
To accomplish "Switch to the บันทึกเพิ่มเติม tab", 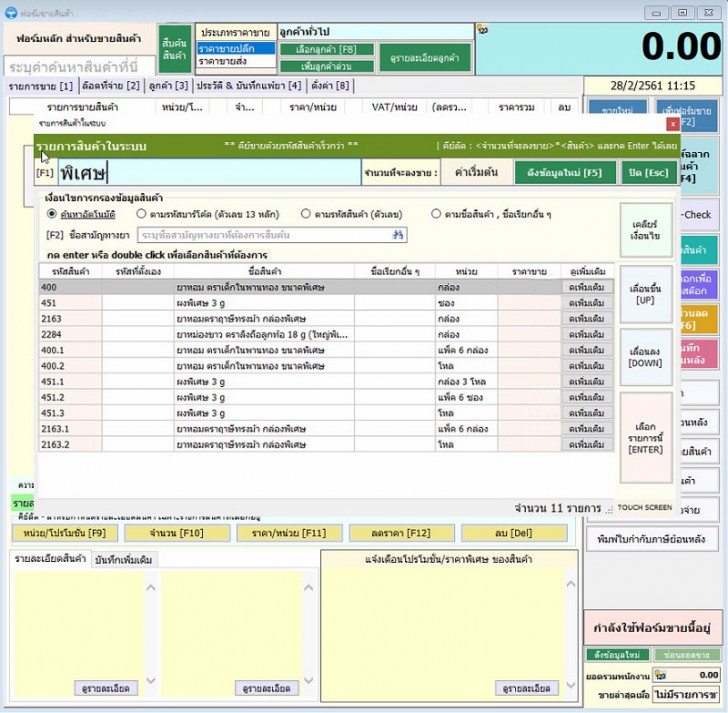I will (x=123, y=559).
